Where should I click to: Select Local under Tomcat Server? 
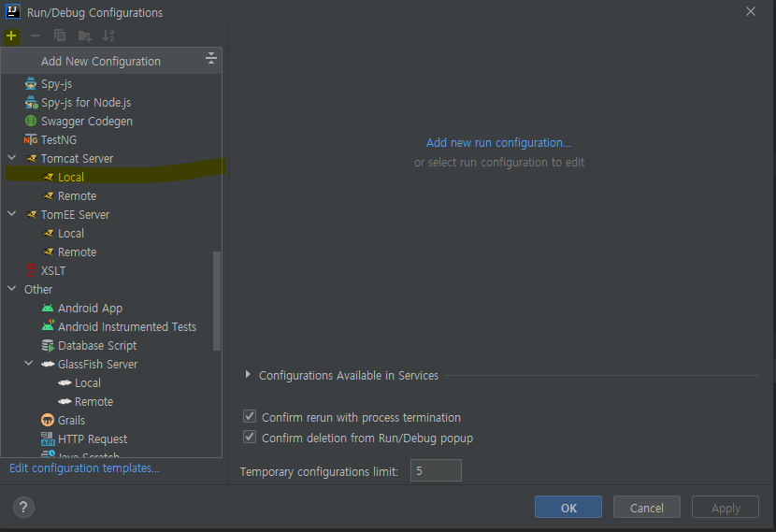(x=71, y=177)
